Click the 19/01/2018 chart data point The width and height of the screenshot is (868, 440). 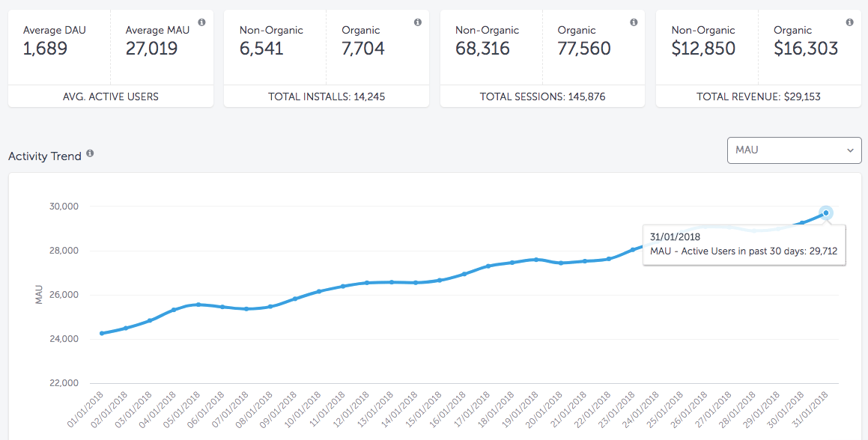[536, 259]
